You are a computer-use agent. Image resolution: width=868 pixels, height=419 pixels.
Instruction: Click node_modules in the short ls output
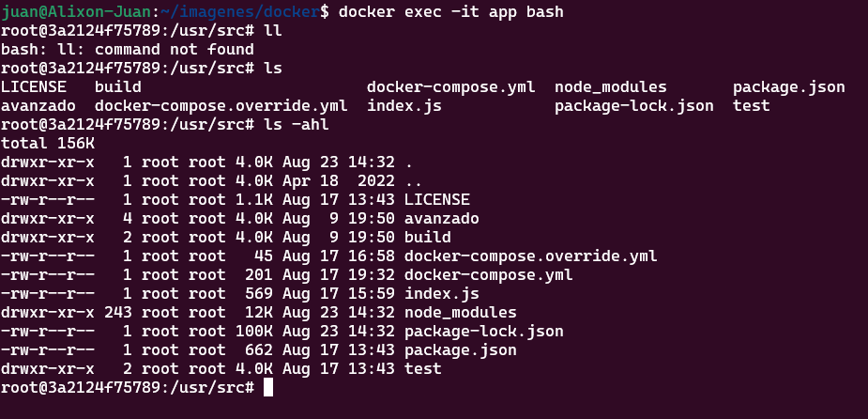(x=611, y=87)
